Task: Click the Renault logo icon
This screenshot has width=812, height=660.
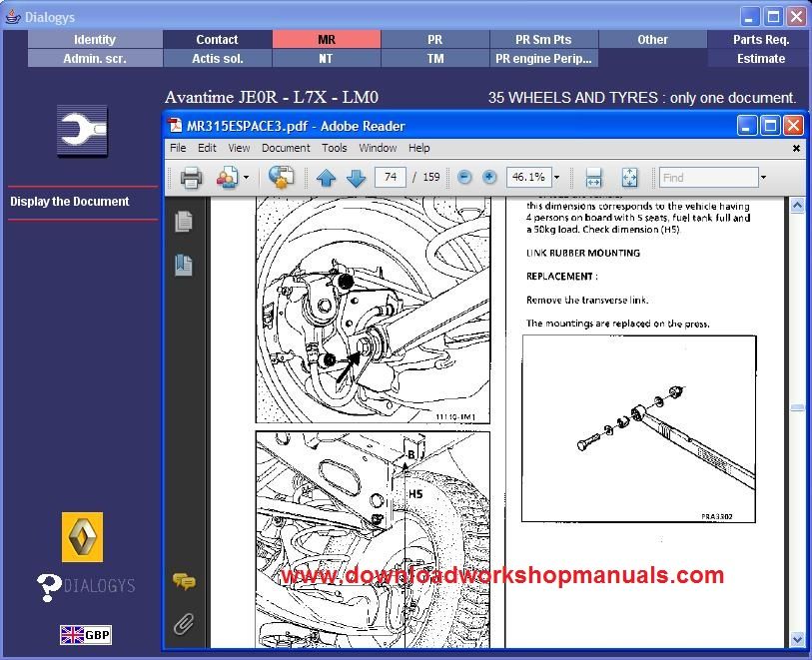Action: [82, 537]
